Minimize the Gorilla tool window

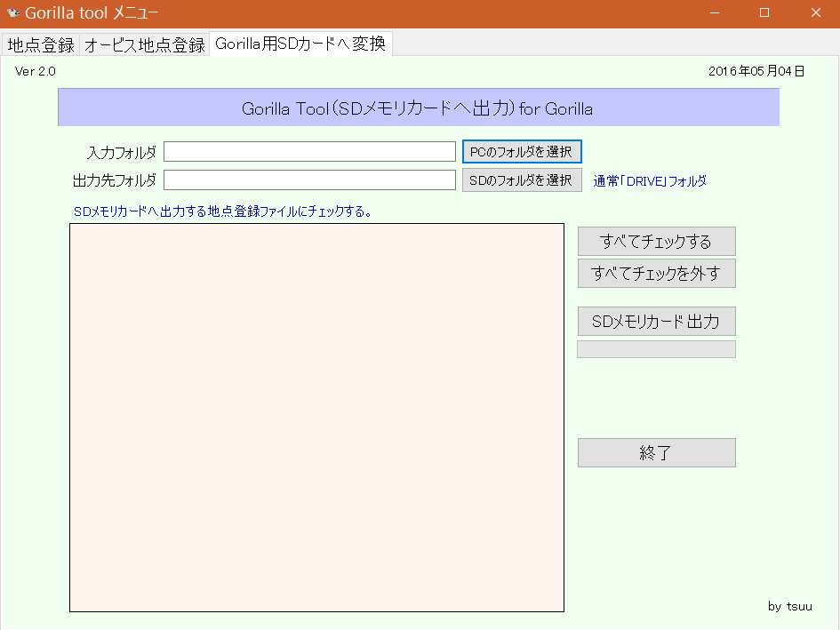(713, 13)
